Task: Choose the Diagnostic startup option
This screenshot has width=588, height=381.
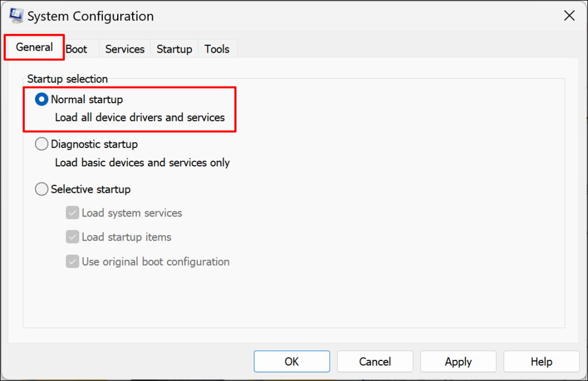Action: pyautogui.click(x=41, y=145)
